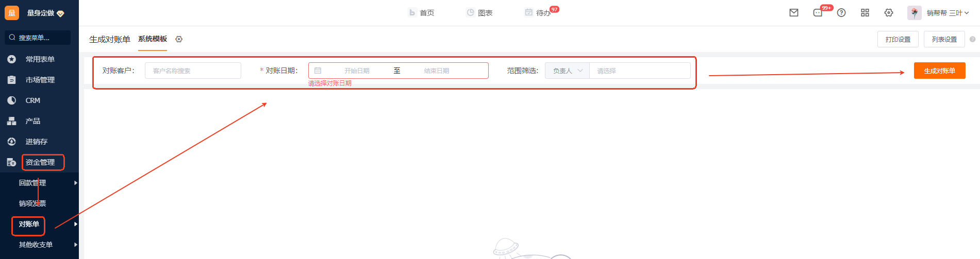The image size is (980, 259).
Task: Click the calendar icon in 对账日期 field
Action: pos(318,71)
